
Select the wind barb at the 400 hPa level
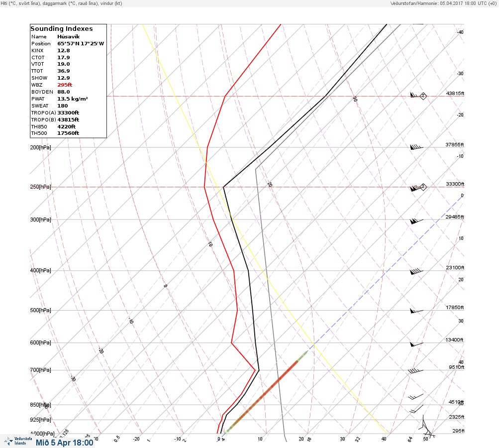click(x=416, y=271)
